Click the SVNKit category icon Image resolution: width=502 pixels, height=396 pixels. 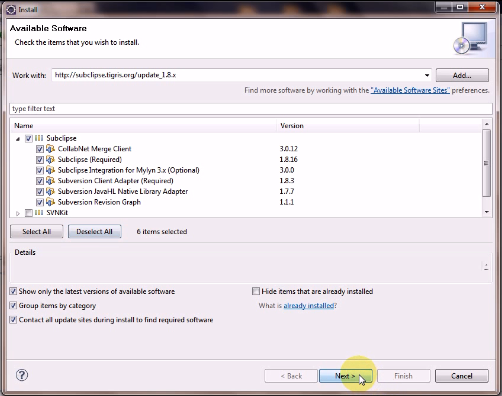(x=39, y=213)
